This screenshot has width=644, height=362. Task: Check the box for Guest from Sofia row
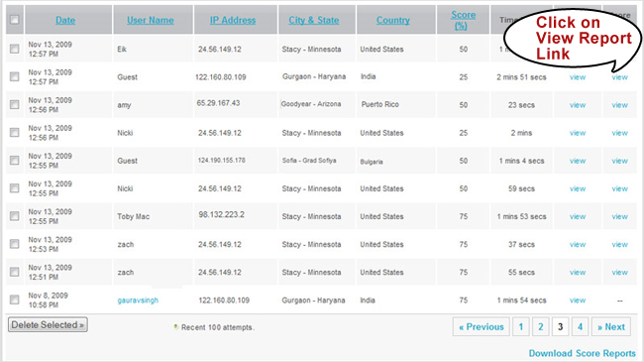point(15,160)
